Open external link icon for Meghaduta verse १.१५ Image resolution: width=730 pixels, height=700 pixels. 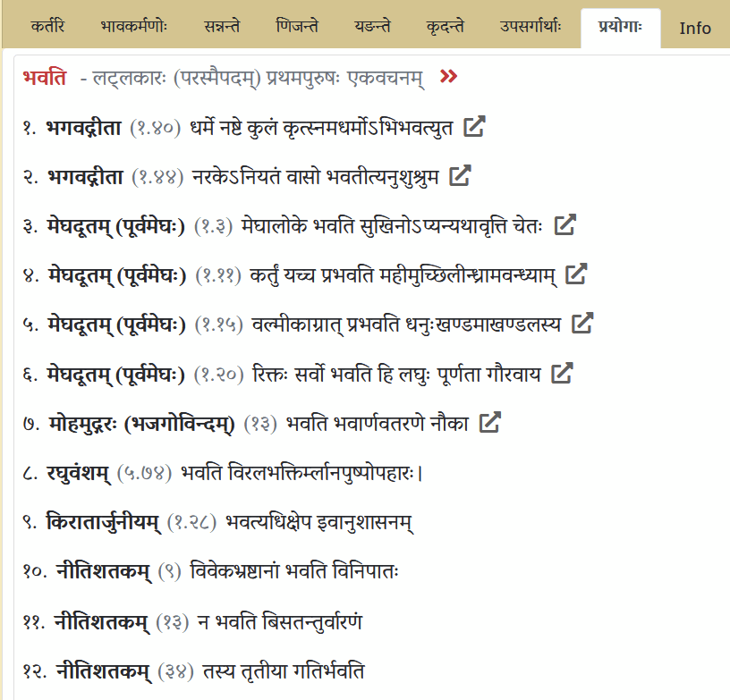582,324
